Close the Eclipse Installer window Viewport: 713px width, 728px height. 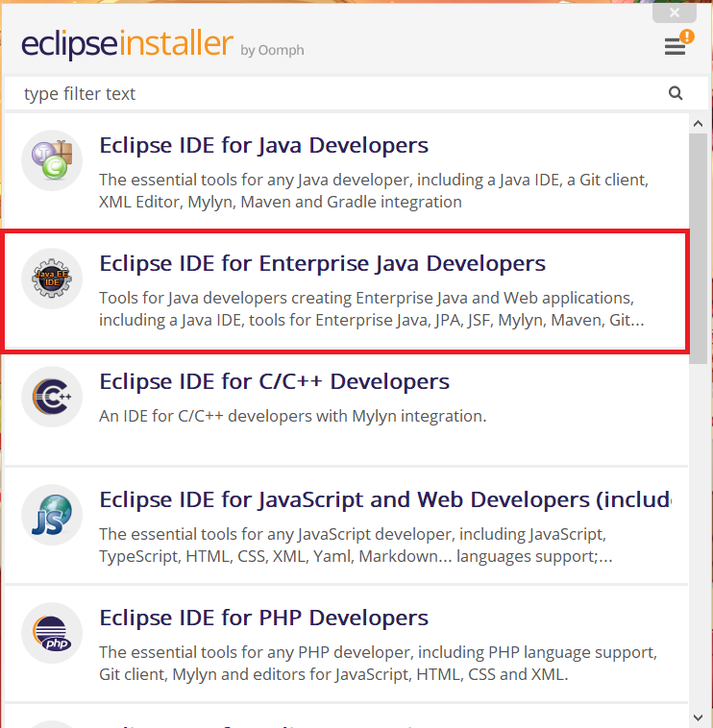675,12
